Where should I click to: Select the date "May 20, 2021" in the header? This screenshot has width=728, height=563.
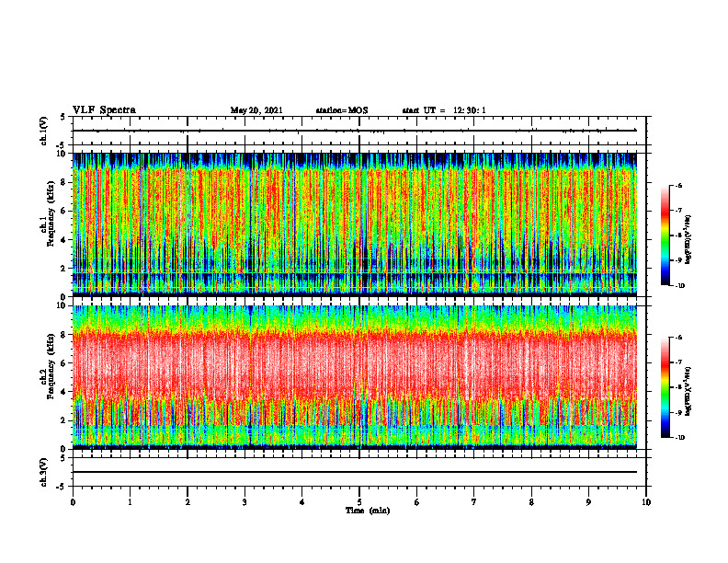pyautogui.click(x=256, y=110)
